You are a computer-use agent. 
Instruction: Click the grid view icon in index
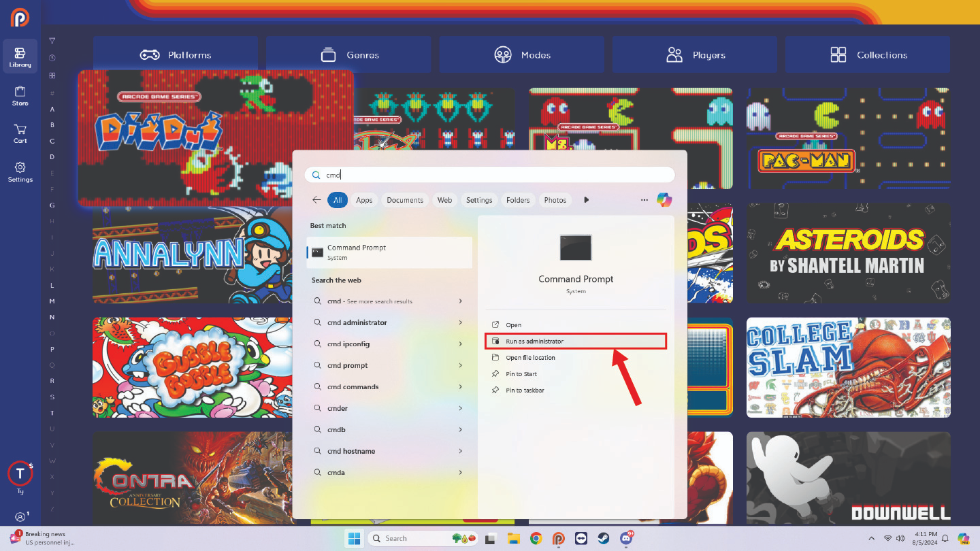click(x=52, y=76)
